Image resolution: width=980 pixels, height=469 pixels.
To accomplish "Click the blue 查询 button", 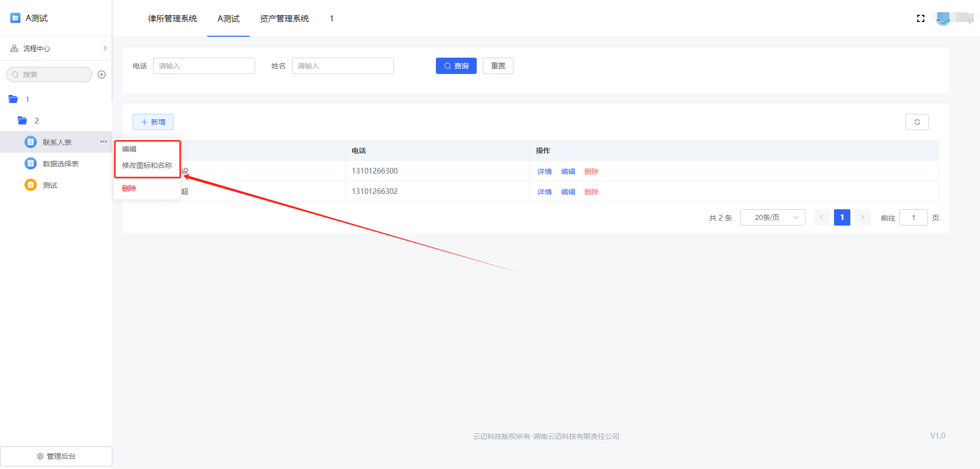I will tap(456, 66).
